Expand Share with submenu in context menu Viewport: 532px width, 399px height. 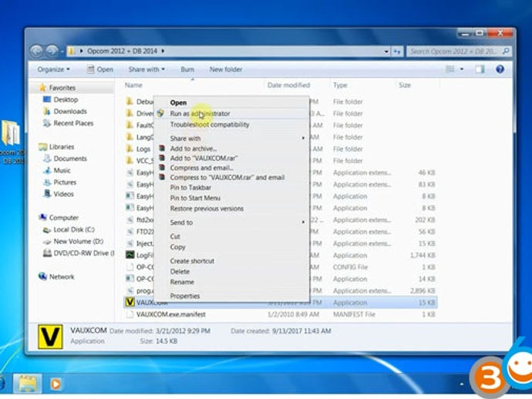[232, 139]
